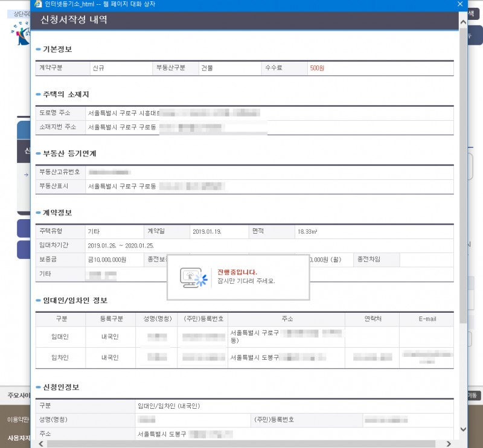Click the loading computer icon in the progress popup

[193, 277]
